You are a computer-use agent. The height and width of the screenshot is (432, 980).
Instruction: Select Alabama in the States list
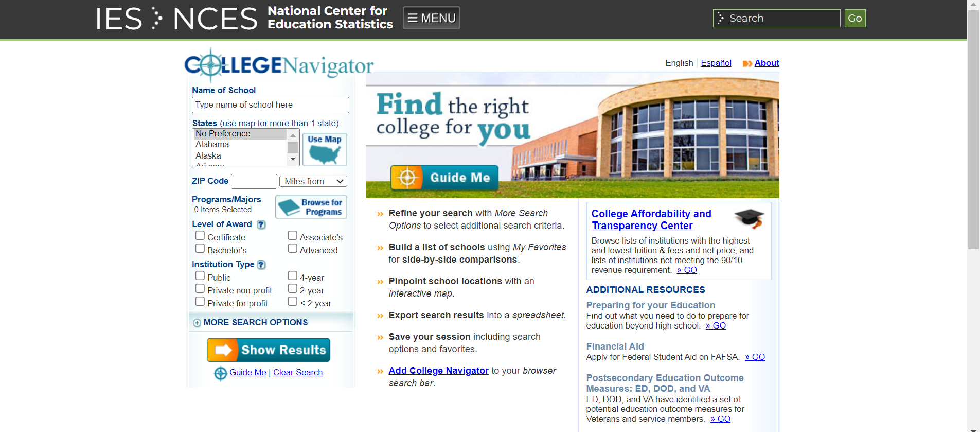coord(240,145)
